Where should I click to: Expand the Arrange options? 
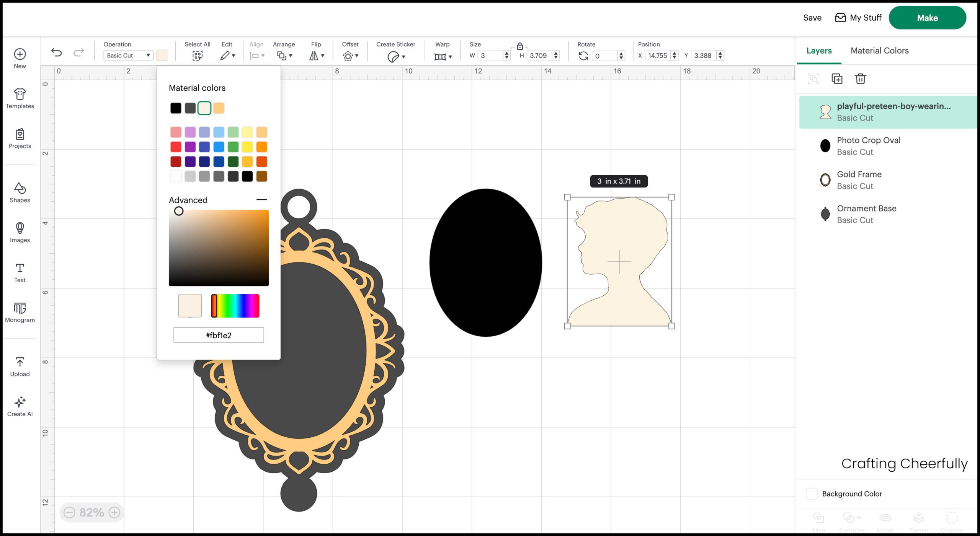pyautogui.click(x=284, y=55)
